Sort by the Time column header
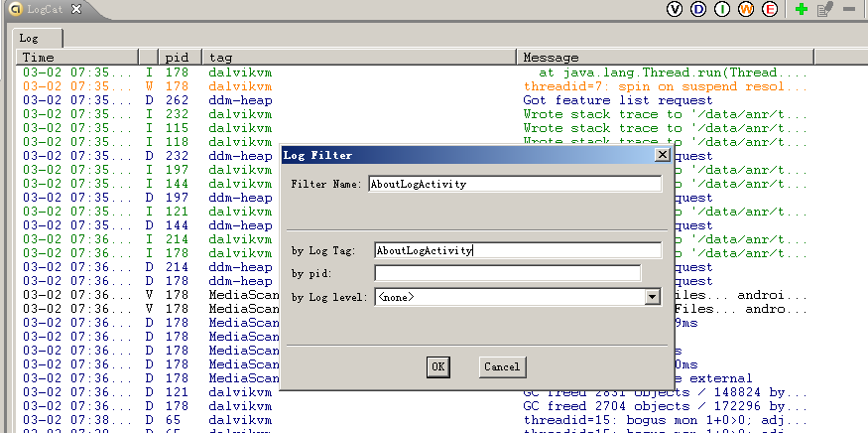Image resolution: width=868 pixels, height=433 pixels. tap(77, 58)
